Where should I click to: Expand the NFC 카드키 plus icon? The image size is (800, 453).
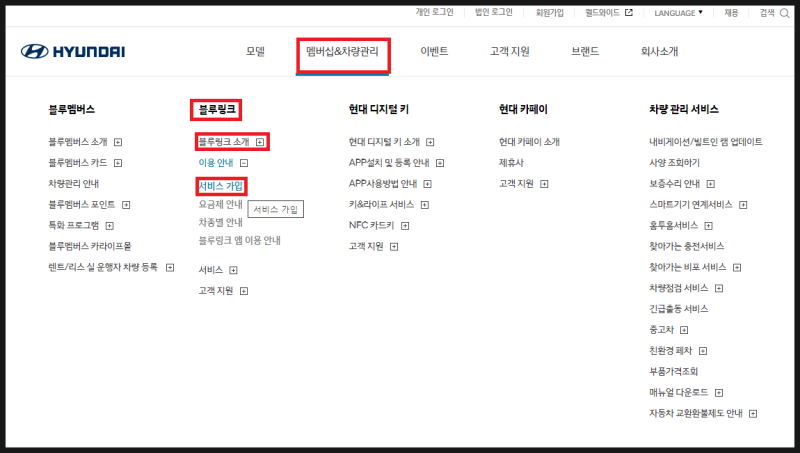point(405,225)
